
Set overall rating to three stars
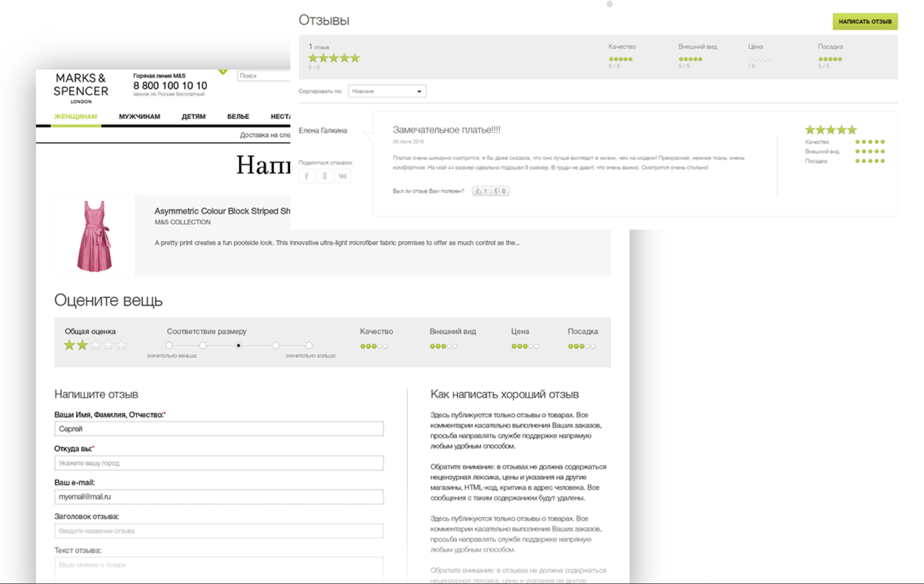[95, 345]
